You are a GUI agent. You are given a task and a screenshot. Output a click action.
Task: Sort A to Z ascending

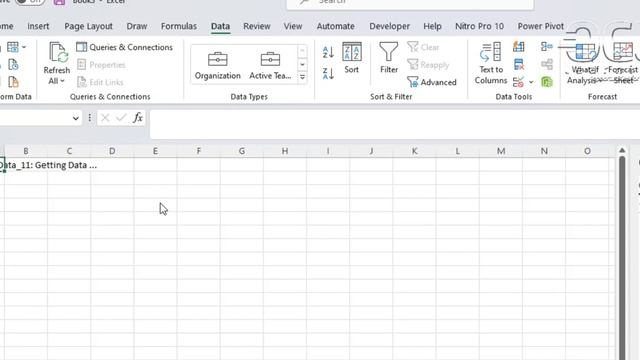(328, 52)
